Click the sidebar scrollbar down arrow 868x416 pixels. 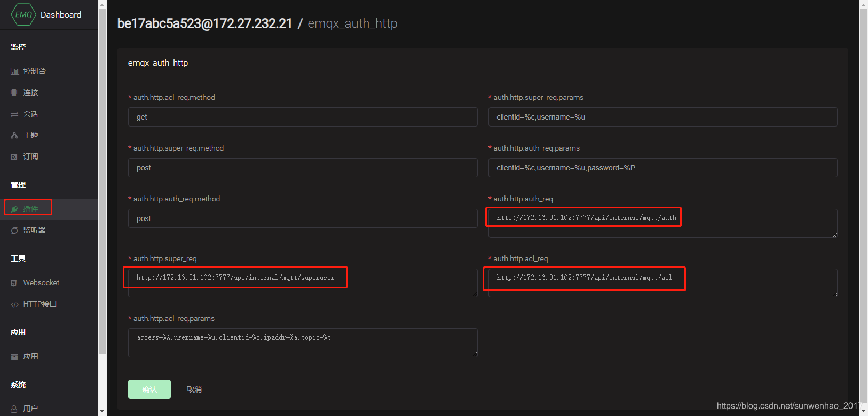(x=102, y=411)
